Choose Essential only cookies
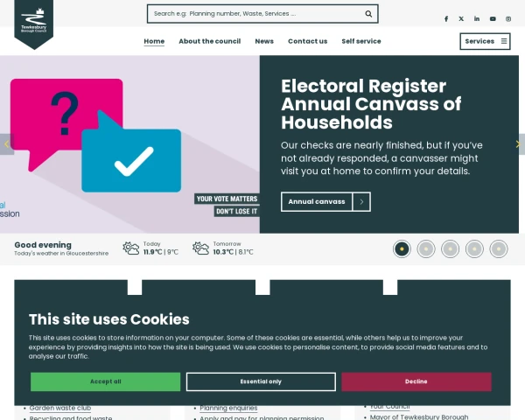The width and height of the screenshot is (525, 420). tap(261, 381)
